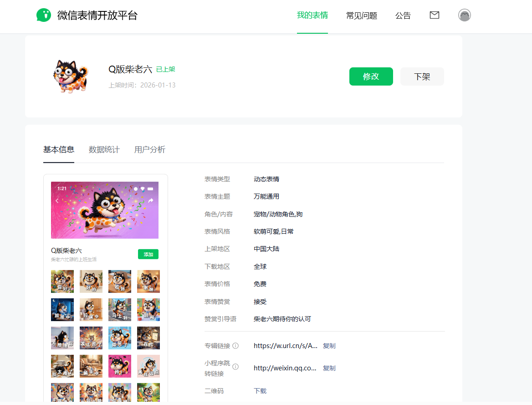The height and width of the screenshot is (405, 532).
Task: Select the 发工资了 sticker thumbnail
Action: coord(91,338)
